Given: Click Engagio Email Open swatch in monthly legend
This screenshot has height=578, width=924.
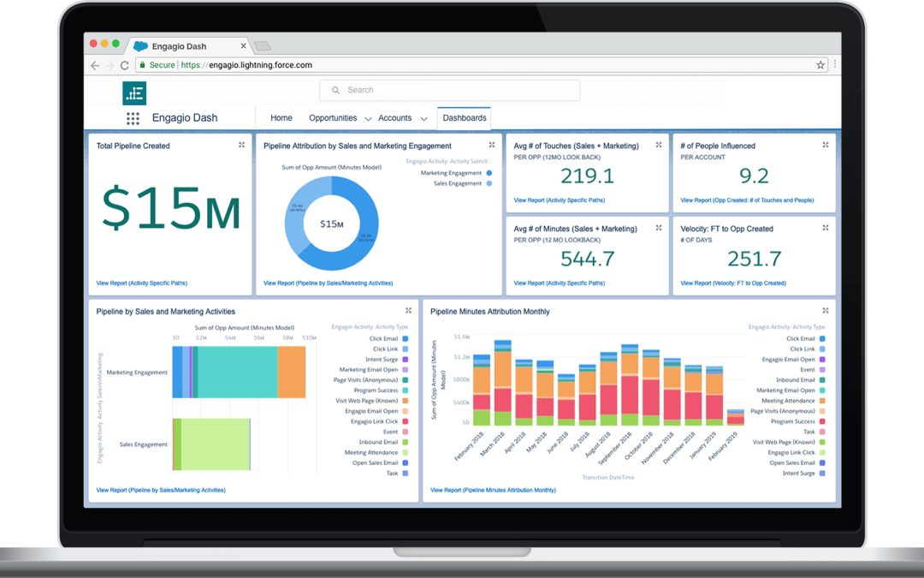Looking at the screenshot, I should click(x=822, y=359).
